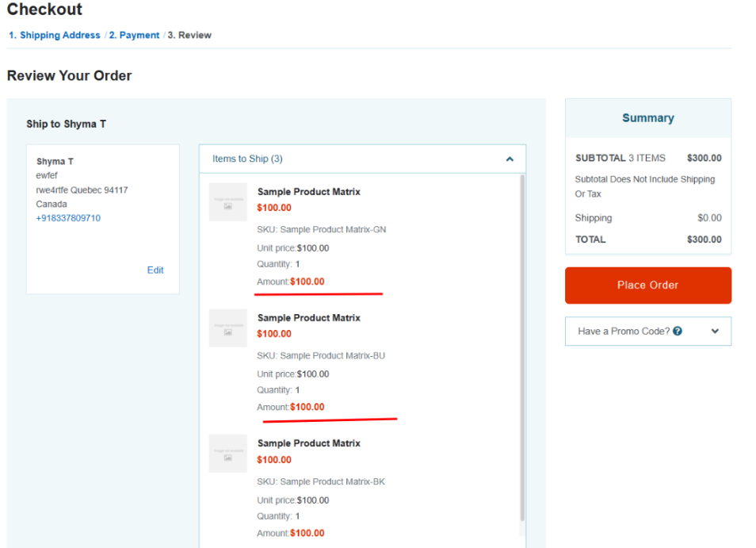
Task: Click Edit on the shipping address card
Action: click(155, 270)
